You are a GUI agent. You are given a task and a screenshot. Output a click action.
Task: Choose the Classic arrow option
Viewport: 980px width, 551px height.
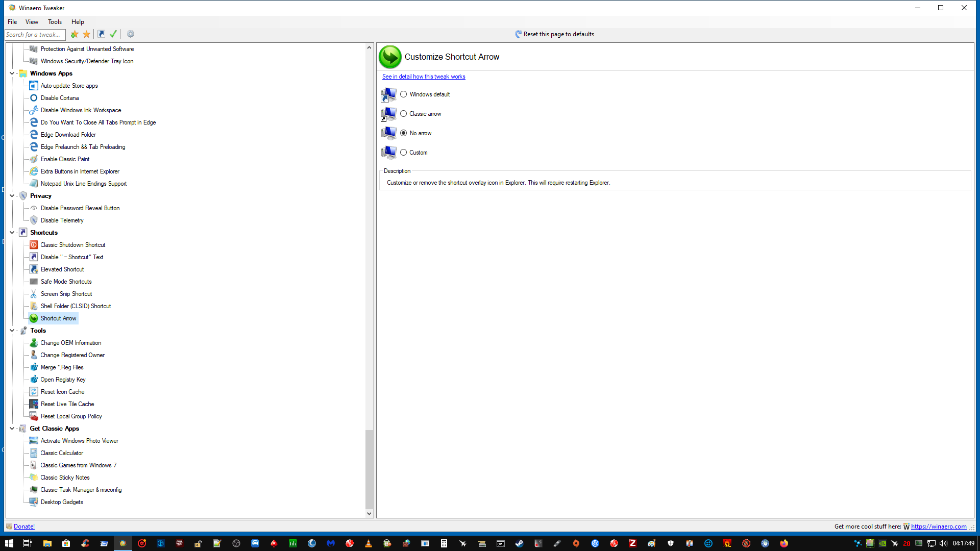pos(404,114)
